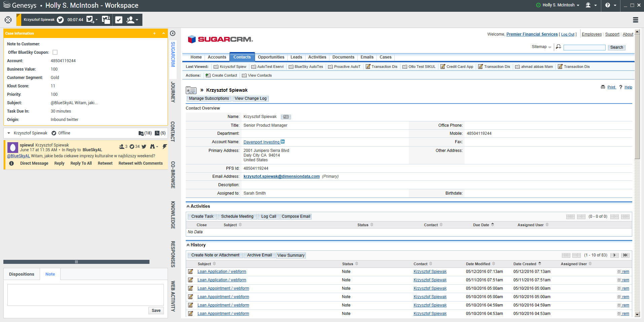
Task: Click the Twitter bird icon beside Krzysztof Spiewak
Action: click(60, 20)
